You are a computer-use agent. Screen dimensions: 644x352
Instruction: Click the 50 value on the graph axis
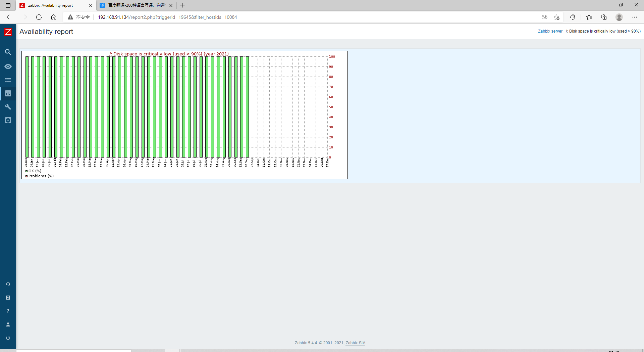tap(331, 107)
